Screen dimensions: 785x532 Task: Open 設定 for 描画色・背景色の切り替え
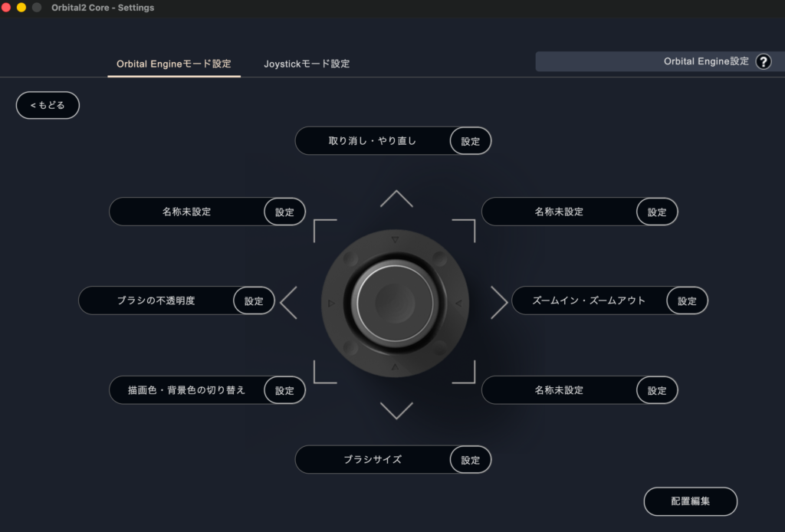[x=284, y=390]
